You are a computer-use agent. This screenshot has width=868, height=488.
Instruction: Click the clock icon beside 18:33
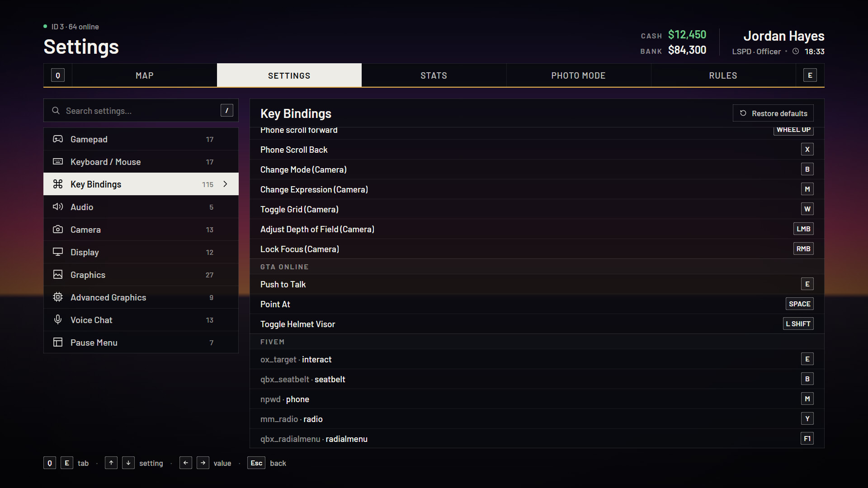click(796, 52)
